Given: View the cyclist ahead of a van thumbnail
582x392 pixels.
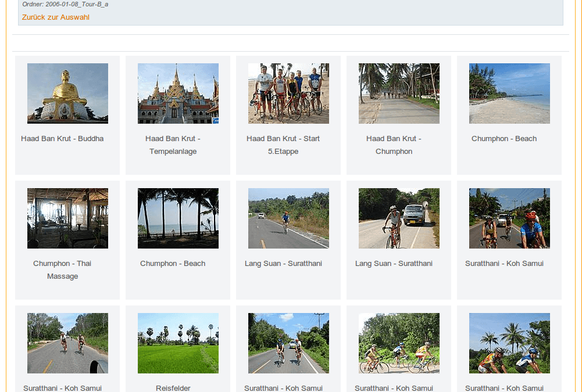Looking at the screenshot, I should [x=399, y=218].
